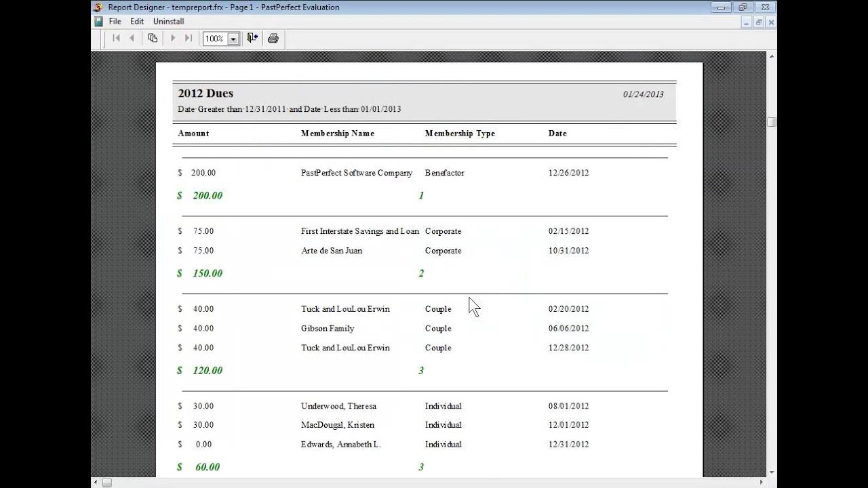Image resolution: width=868 pixels, height=488 pixels.
Task: Go to the first page of the report
Action: tap(116, 39)
